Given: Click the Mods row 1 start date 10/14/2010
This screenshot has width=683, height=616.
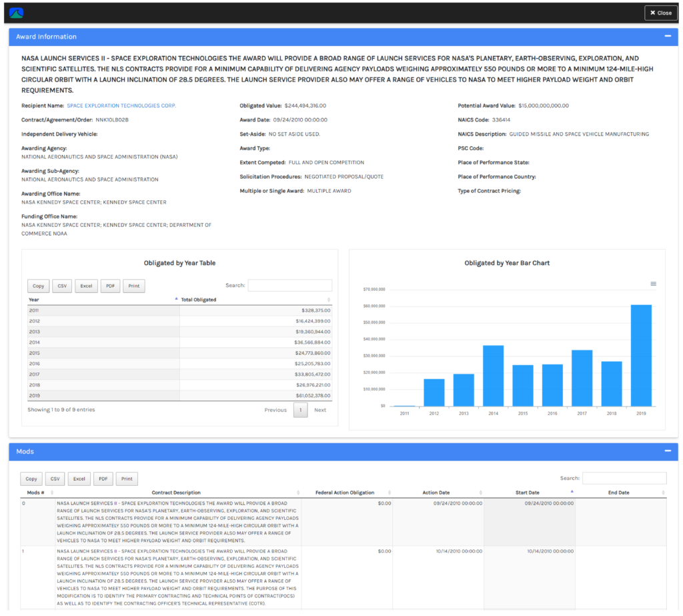Looking at the screenshot, I should [x=550, y=551].
